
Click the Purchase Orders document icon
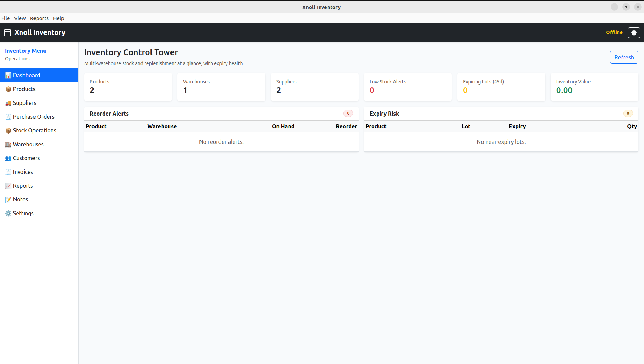8,117
